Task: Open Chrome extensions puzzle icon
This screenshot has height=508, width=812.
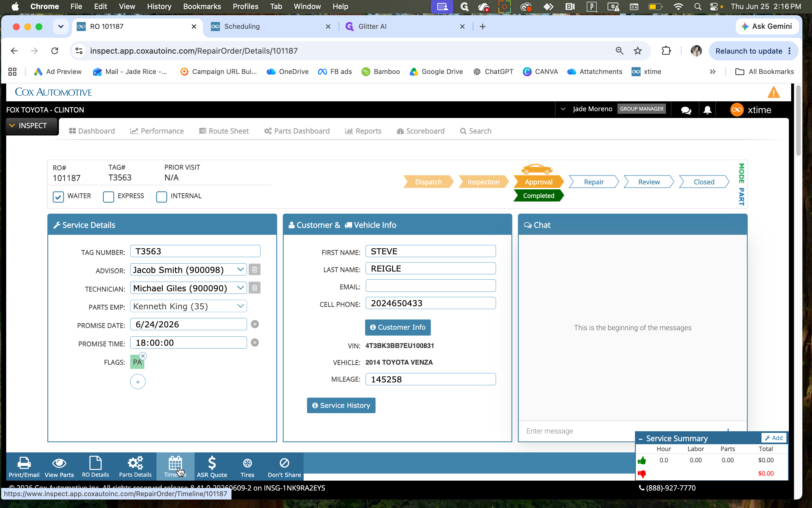Action: 666,51
